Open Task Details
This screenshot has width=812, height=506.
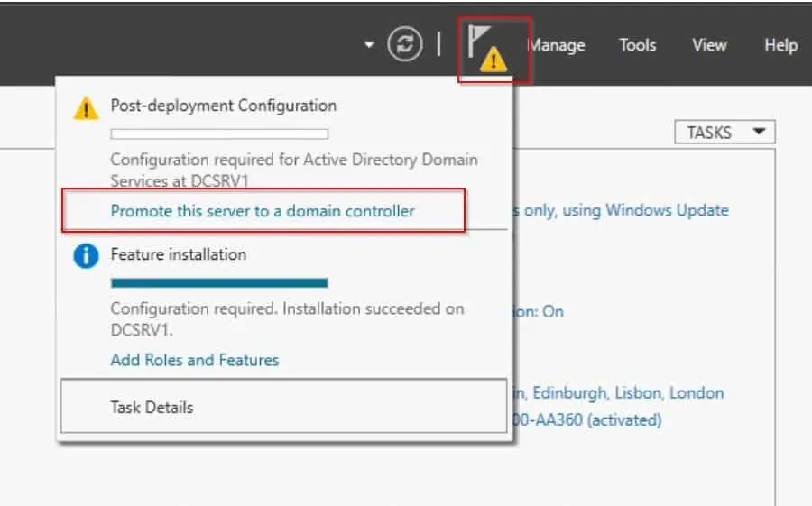284,406
